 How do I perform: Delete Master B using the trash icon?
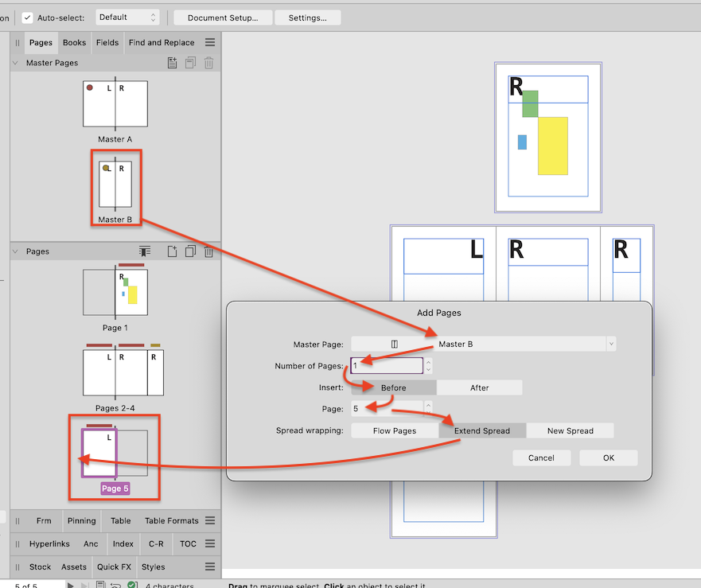click(208, 62)
